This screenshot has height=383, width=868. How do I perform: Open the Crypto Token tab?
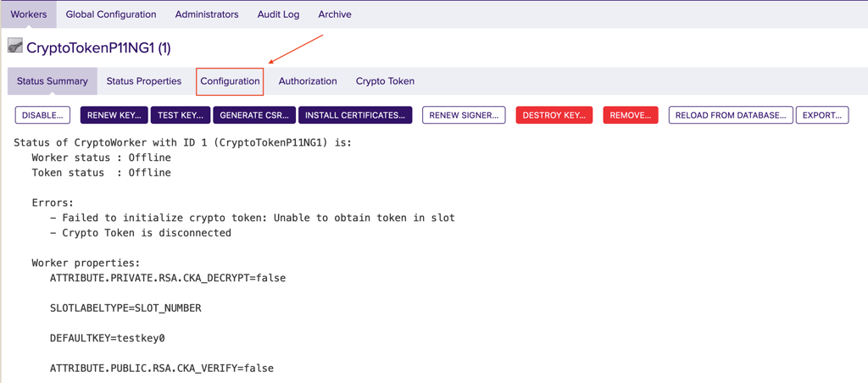[x=385, y=81]
